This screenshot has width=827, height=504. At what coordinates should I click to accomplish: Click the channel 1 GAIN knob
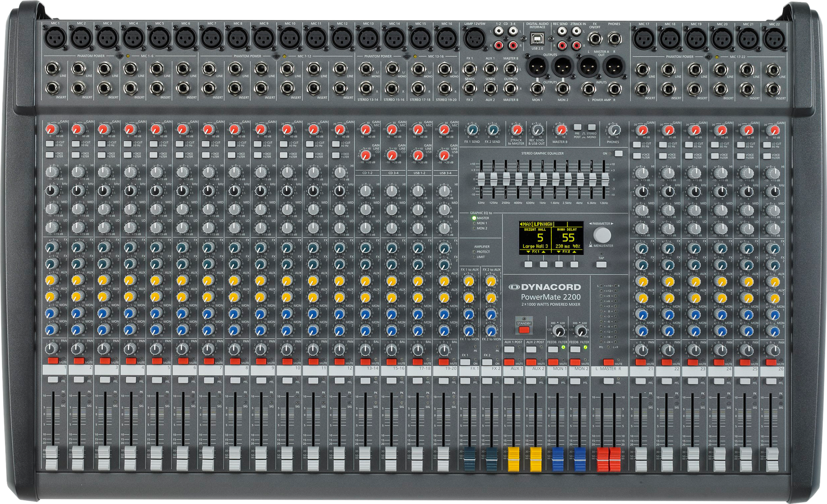coord(52,129)
